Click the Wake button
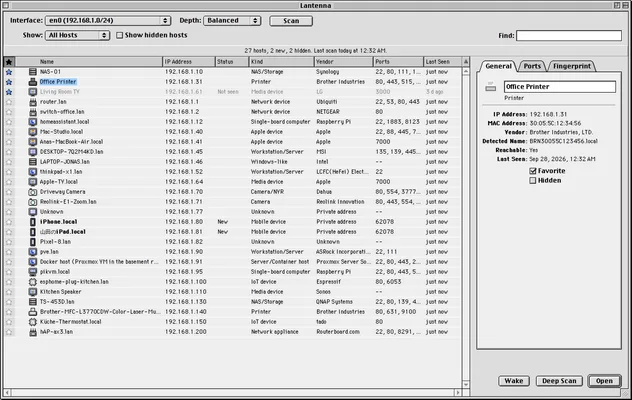Viewport: 632px width, 400px height. (514, 381)
